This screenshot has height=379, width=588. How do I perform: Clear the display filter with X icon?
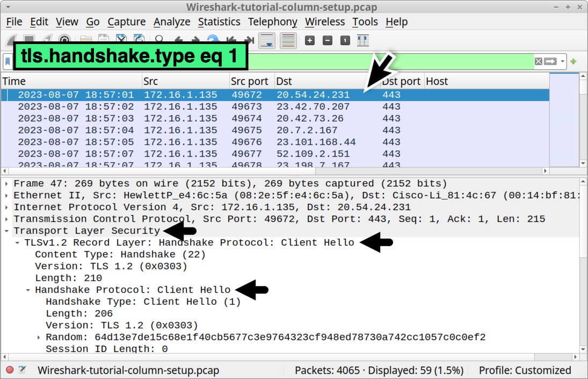click(x=539, y=61)
